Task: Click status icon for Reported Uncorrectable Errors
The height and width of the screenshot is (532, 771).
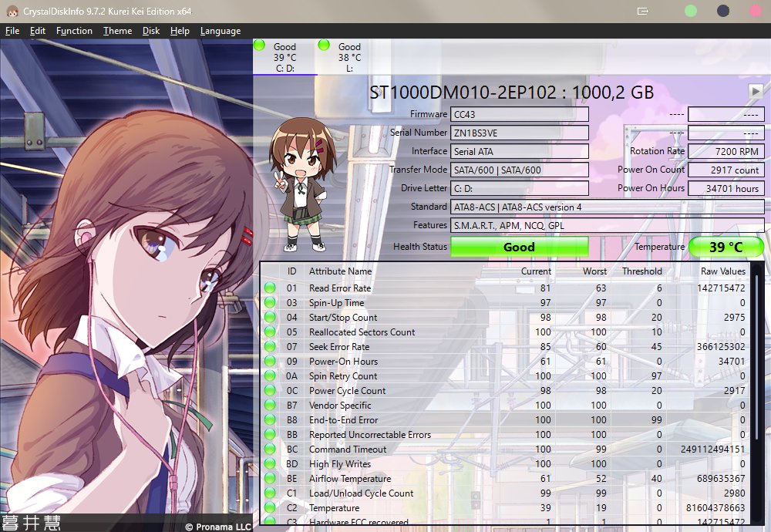Action: click(270, 434)
